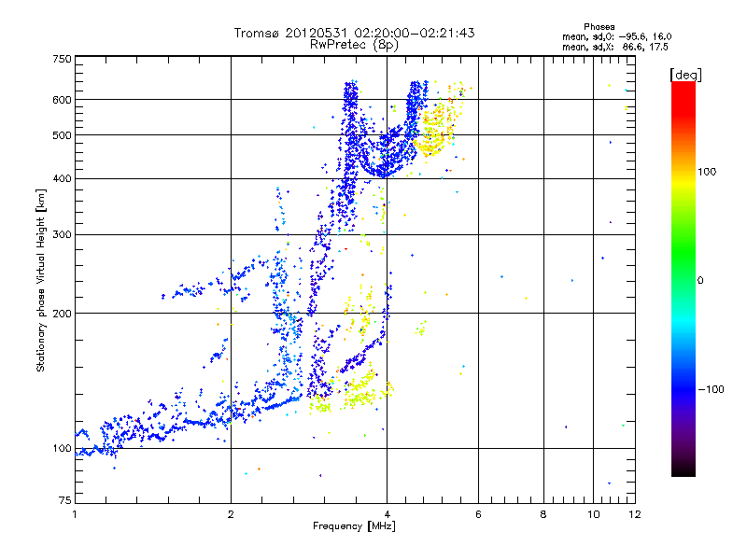
Task: Click the yellow echo cluster near 5 MHz, 500 km
Action: pyautogui.click(x=433, y=131)
